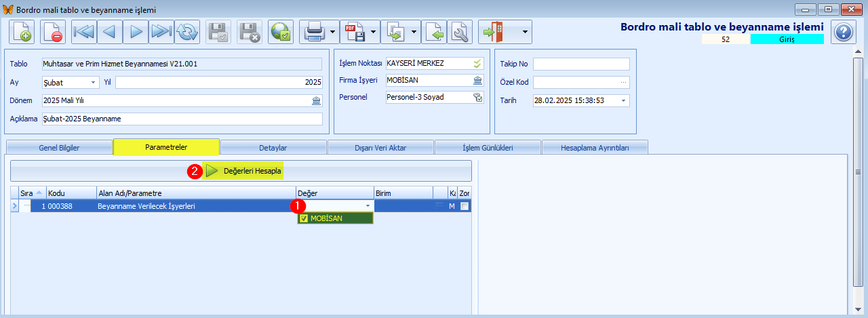Switch to the Genel Bilgiler tab

click(x=59, y=147)
